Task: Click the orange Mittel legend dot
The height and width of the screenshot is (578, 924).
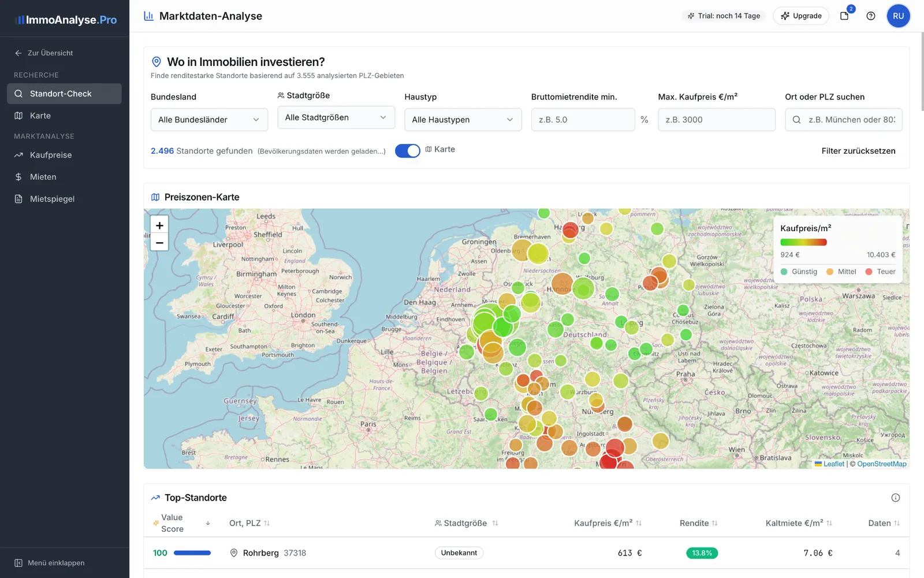Action: pyautogui.click(x=830, y=272)
